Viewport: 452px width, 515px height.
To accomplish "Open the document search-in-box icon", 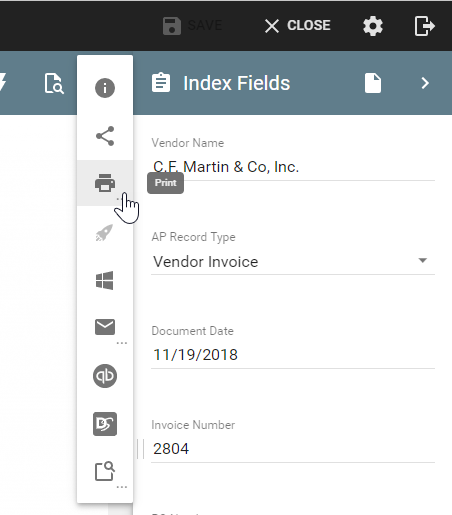I will click(x=105, y=471).
